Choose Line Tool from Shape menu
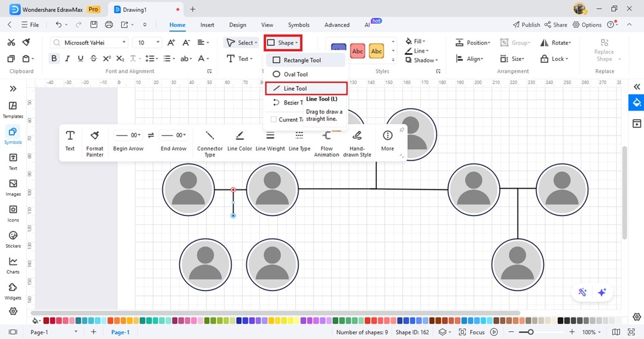Viewport: 644px width, 339px height. coord(306,88)
